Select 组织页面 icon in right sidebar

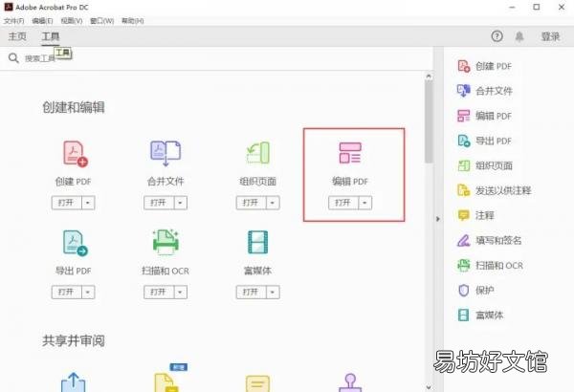[464, 165]
